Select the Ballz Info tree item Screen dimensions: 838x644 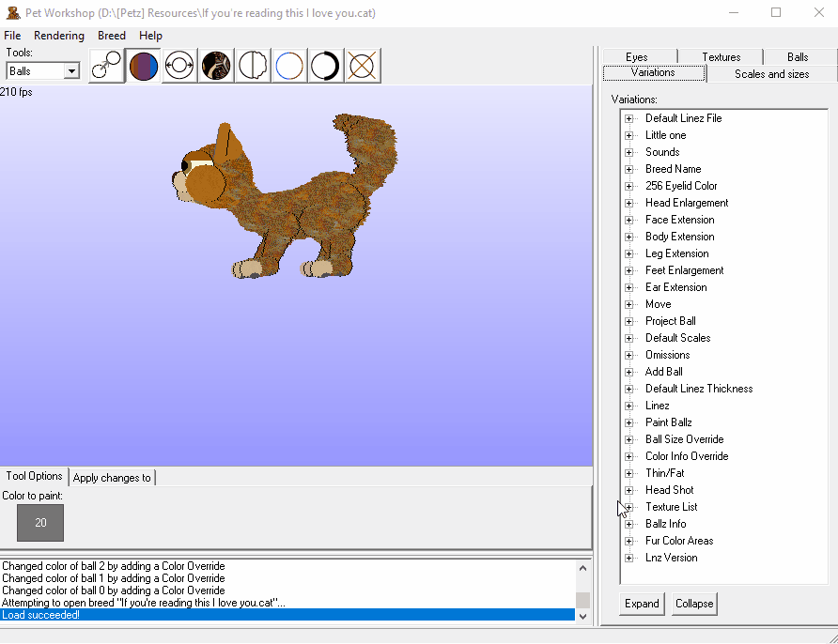[x=665, y=524]
